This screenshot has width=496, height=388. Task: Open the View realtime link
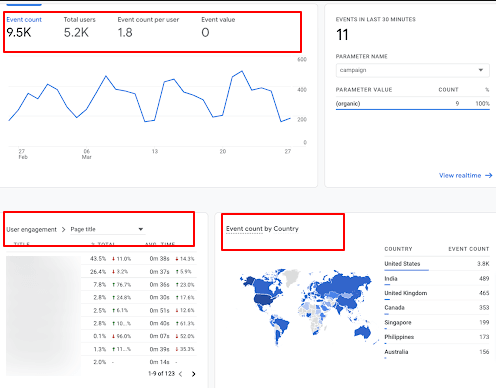point(460,175)
